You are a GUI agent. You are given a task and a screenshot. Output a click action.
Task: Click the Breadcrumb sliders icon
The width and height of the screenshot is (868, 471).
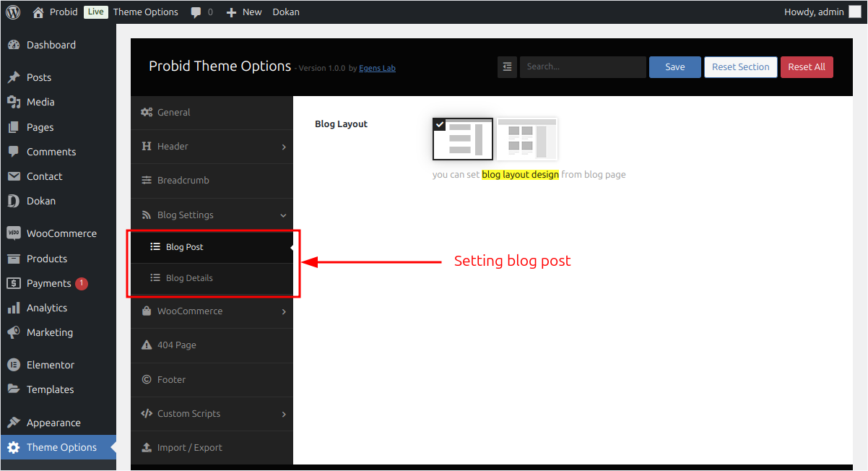click(147, 180)
